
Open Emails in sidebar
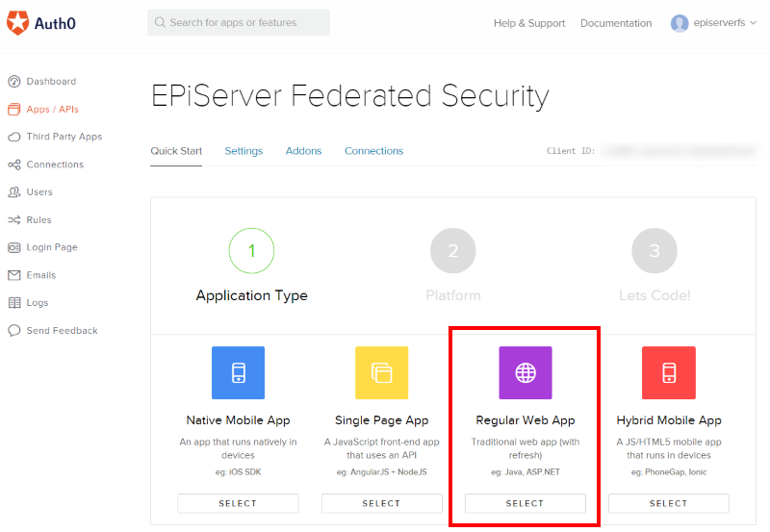coord(41,275)
